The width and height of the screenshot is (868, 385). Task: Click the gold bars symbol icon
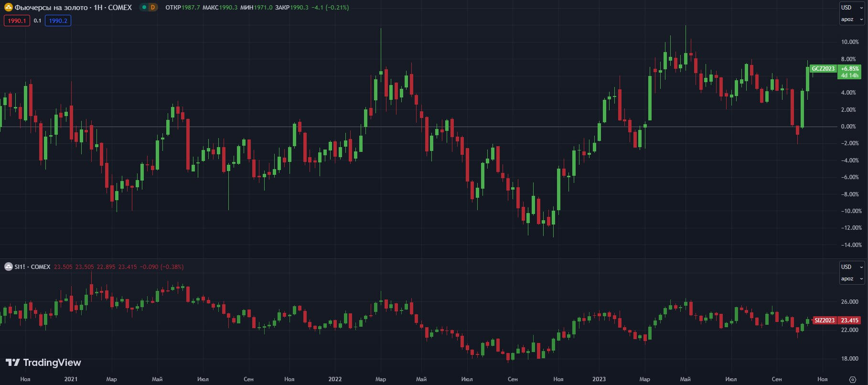tap(8, 8)
